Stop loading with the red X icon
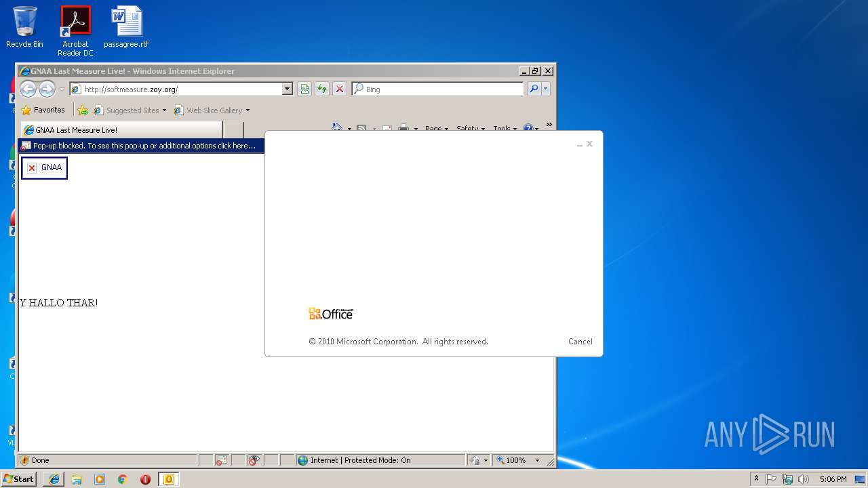 (340, 89)
